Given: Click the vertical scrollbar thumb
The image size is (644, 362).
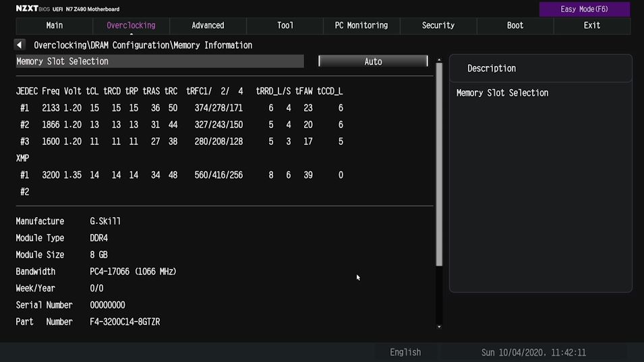Looking at the screenshot, I should (x=439, y=164).
